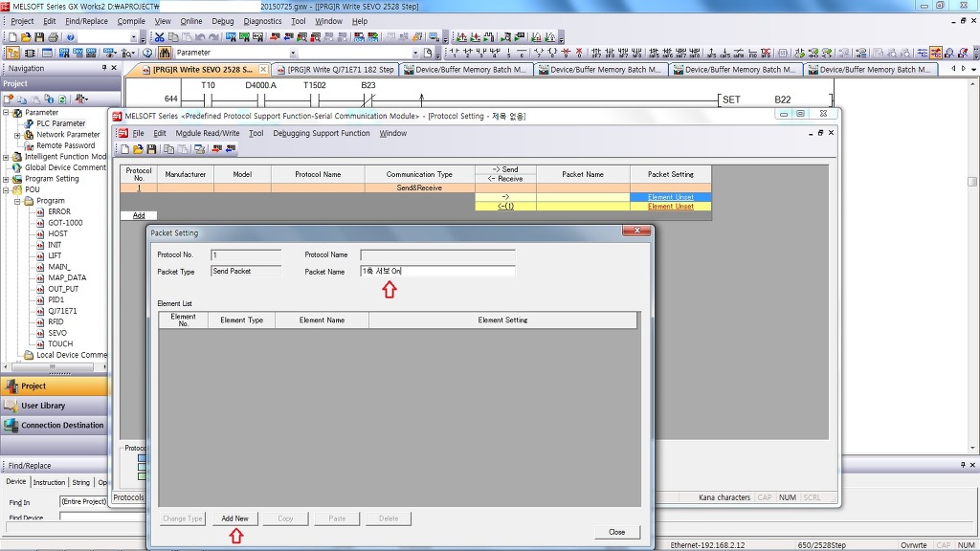Click the Add New button
The height and width of the screenshot is (551, 980).
coord(234,518)
